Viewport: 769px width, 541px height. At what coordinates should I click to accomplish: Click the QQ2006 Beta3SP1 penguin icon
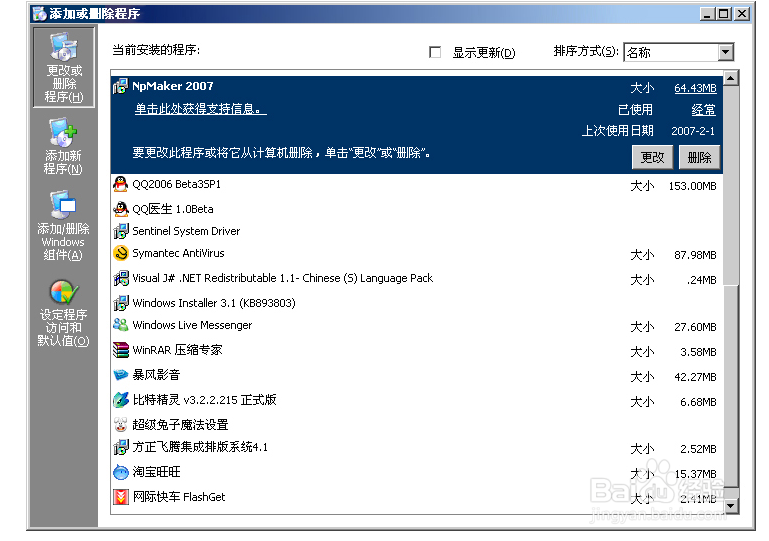point(121,184)
